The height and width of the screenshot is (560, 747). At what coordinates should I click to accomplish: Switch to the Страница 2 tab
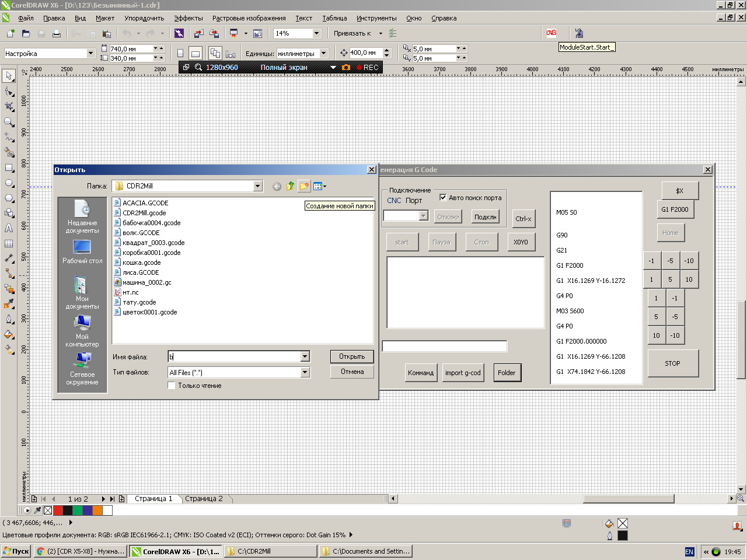(x=204, y=499)
